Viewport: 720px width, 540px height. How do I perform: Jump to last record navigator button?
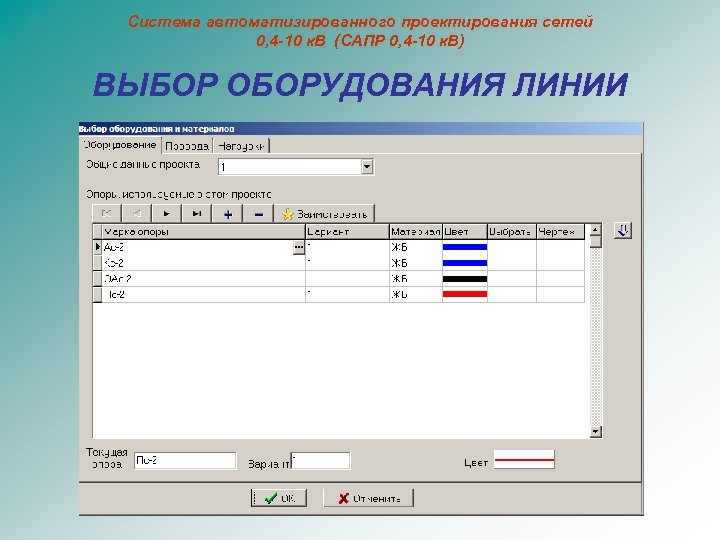click(197, 214)
